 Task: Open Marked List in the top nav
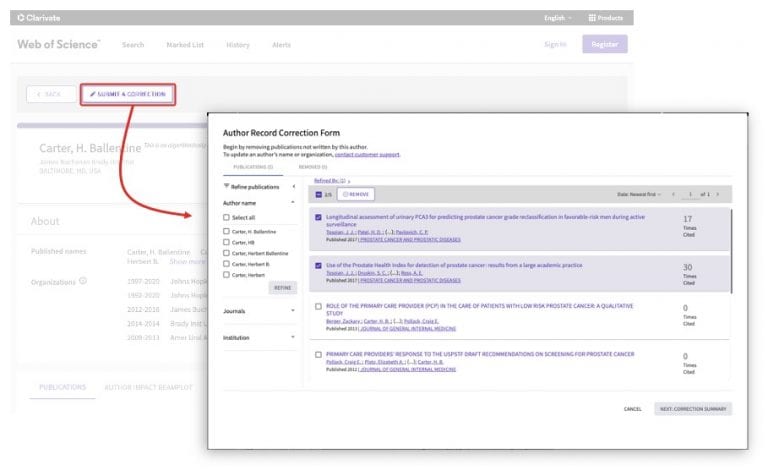pos(185,45)
